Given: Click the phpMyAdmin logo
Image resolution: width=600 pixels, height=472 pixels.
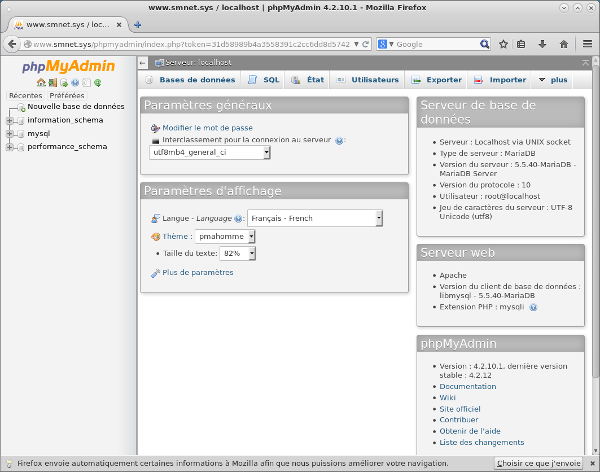Looking at the screenshot, I should (68, 66).
